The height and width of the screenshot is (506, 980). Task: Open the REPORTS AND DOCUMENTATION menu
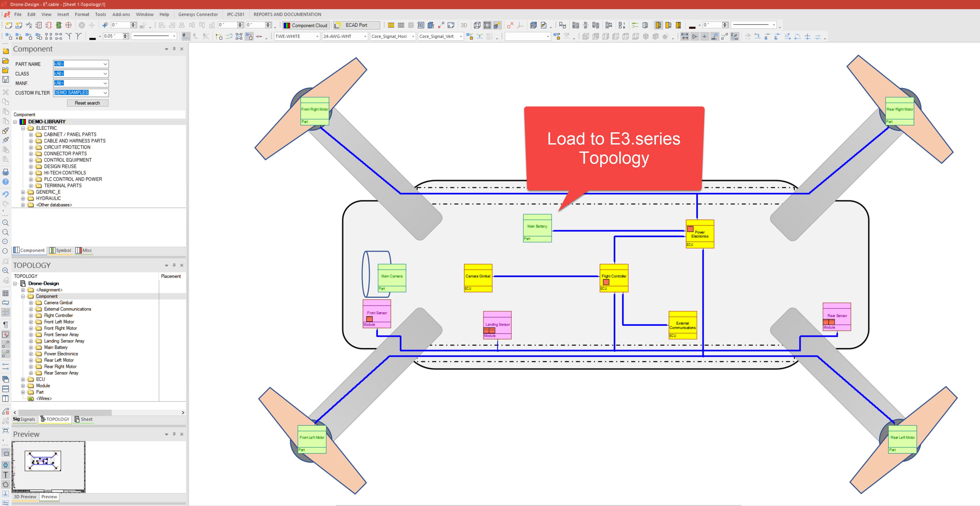coord(287,14)
